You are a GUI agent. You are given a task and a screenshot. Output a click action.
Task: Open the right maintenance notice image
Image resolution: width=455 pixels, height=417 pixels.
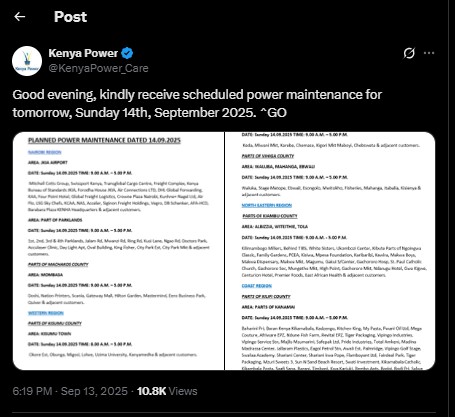click(x=330, y=251)
